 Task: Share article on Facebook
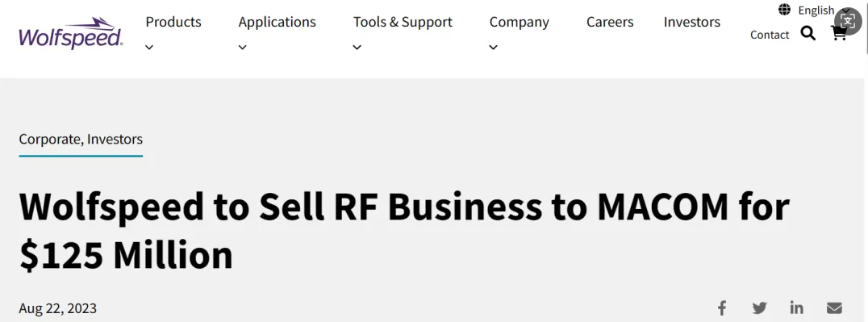[722, 307]
